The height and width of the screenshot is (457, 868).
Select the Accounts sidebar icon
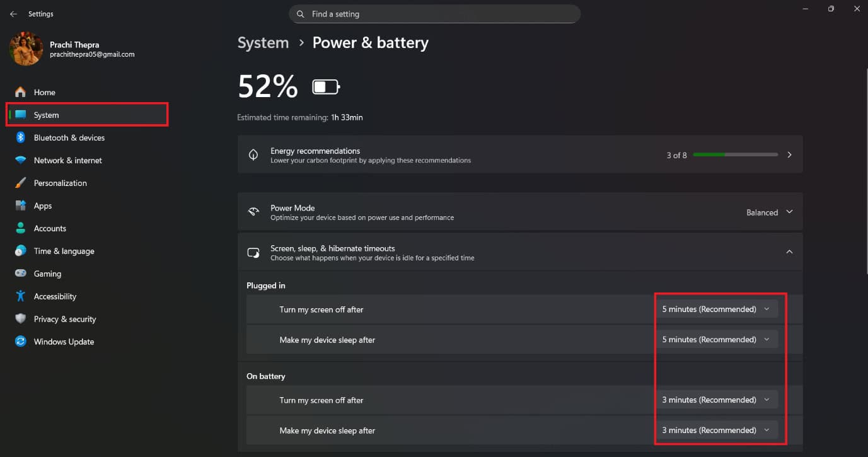point(21,228)
